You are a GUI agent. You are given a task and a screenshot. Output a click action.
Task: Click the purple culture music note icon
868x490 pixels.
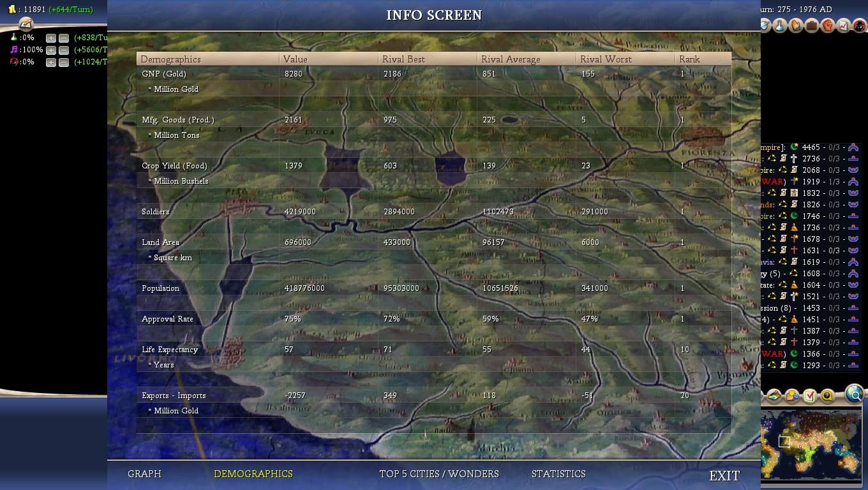(13, 50)
